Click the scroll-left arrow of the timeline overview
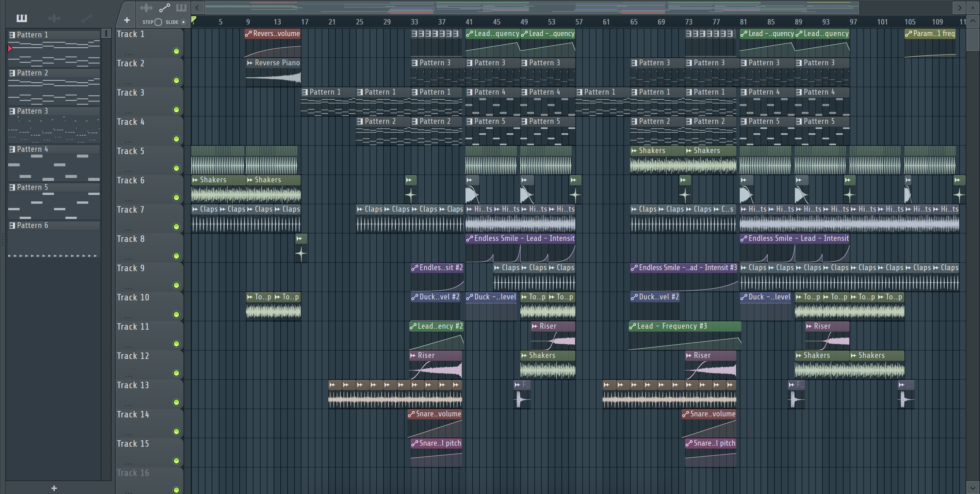This screenshot has width=980, height=494. pos(197,7)
